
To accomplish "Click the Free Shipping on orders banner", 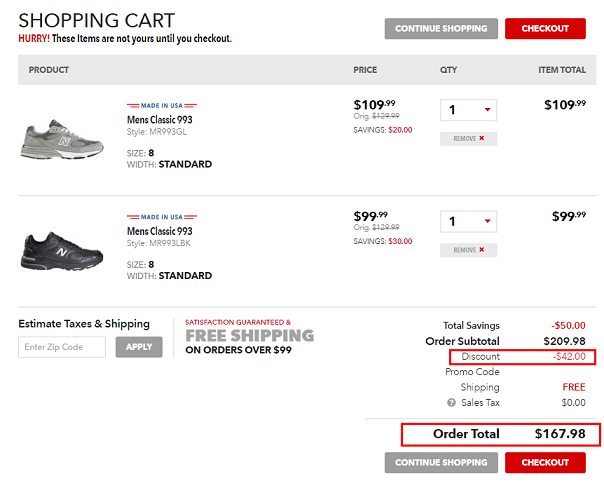I will (x=249, y=337).
